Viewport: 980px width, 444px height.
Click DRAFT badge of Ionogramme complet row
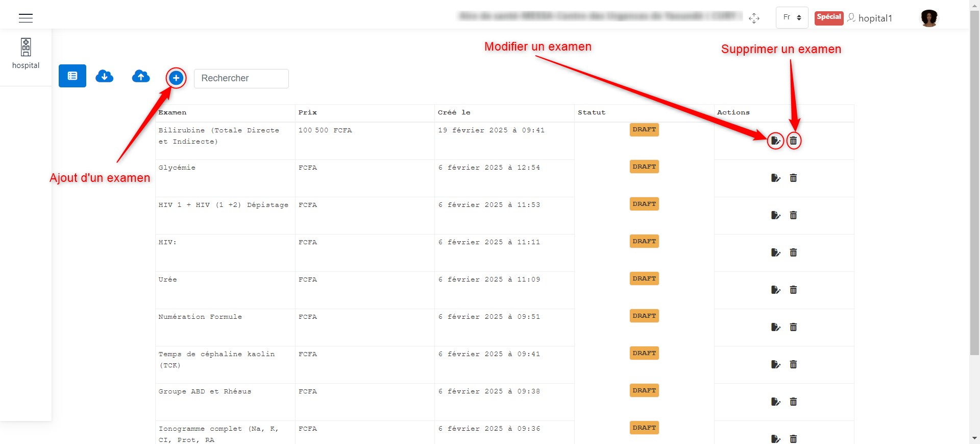(644, 428)
